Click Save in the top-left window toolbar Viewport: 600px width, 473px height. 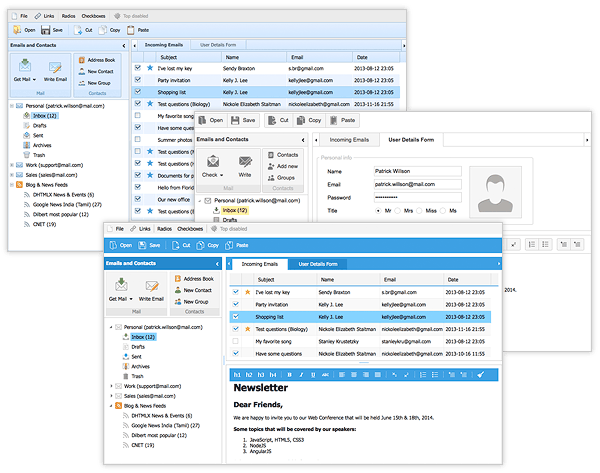52,30
